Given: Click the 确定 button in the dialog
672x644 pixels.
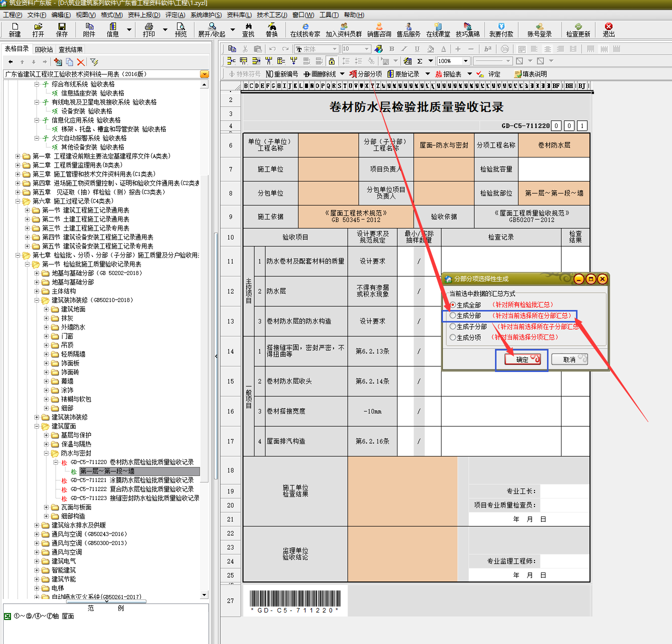Looking at the screenshot, I should (522, 359).
